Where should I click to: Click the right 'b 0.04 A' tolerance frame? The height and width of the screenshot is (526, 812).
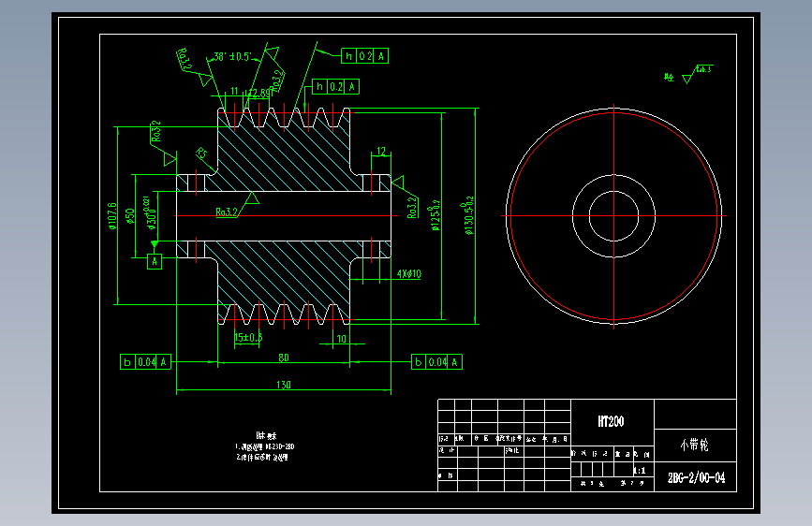(x=436, y=362)
